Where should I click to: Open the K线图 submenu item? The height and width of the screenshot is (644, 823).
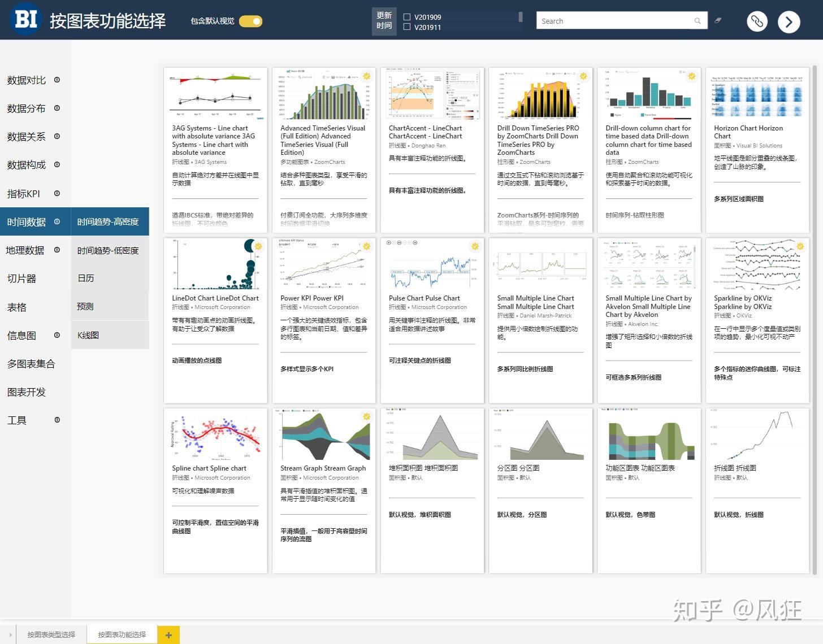point(110,335)
